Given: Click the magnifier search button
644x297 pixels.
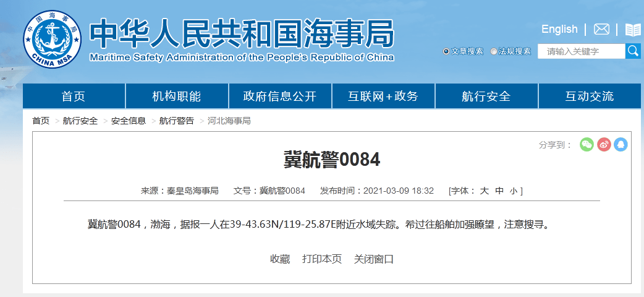Looking at the screenshot, I should pos(633,51).
